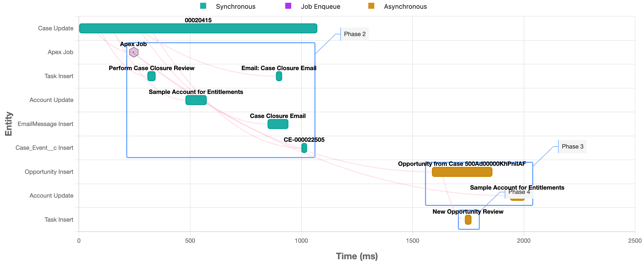The width and height of the screenshot is (644, 264).
Task: Click the Apex Job hexagon marker
Action: (134, 52)
